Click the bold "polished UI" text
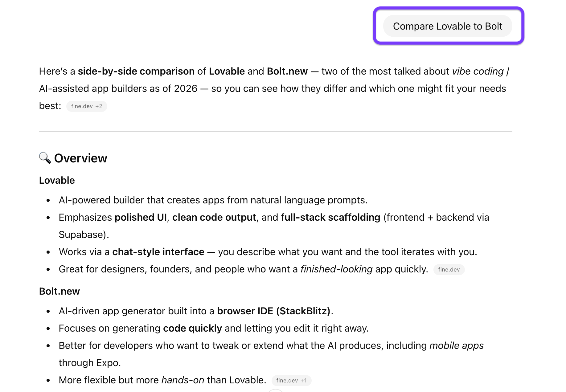 click(141, 217)
